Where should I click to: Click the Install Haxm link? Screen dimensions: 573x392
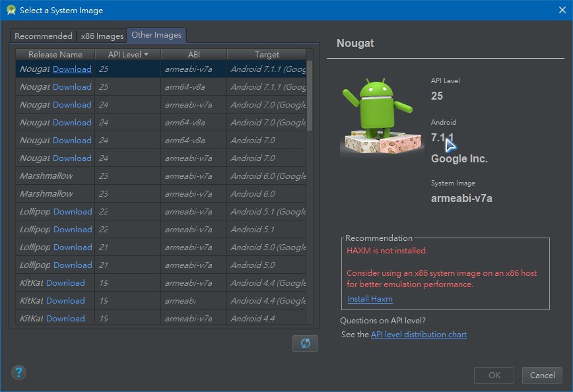(370, 299)
